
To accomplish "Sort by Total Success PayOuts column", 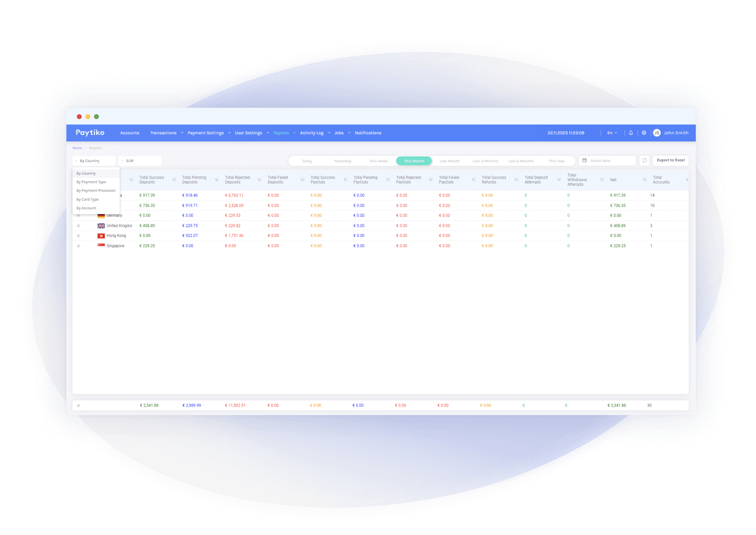I will click(345, 180).
